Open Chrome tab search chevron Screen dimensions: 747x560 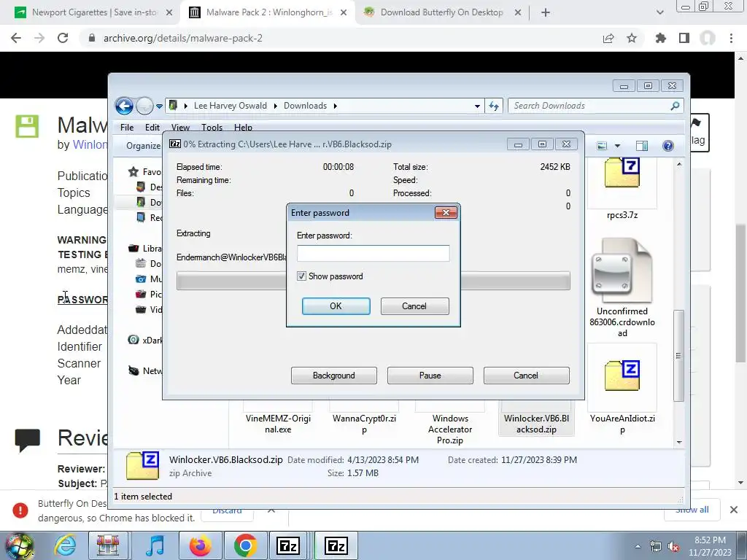[x=659, y=13]
